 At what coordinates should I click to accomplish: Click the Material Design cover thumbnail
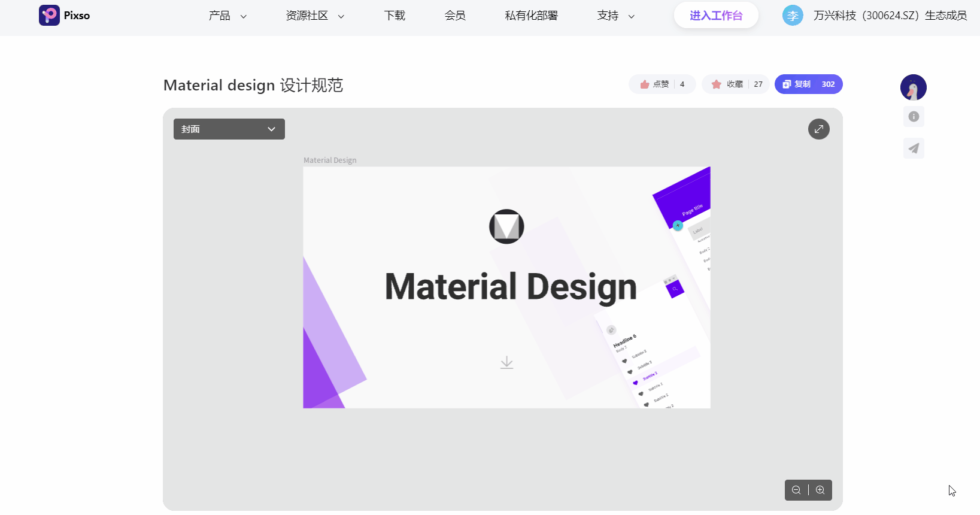click(x=507, y=287)
